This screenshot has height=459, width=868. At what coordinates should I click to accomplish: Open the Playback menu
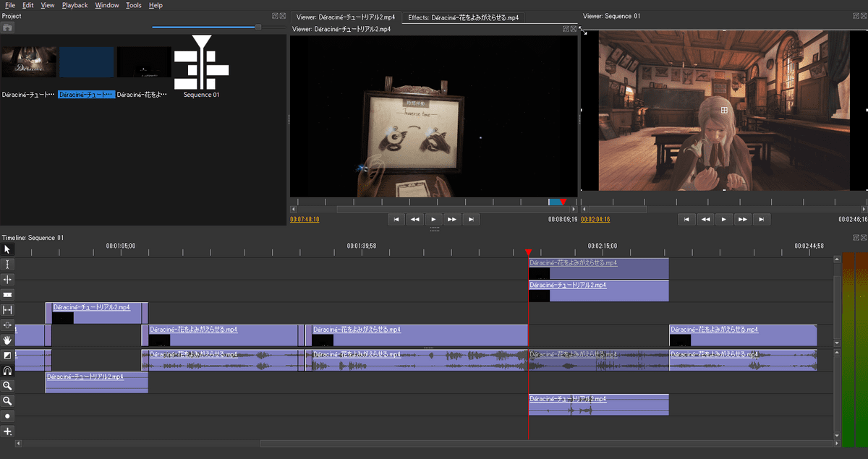click(x=75, y=5)
